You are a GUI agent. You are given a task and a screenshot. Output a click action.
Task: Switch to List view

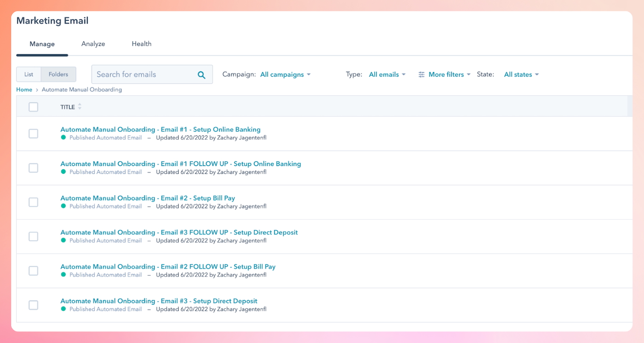[29, 75]
